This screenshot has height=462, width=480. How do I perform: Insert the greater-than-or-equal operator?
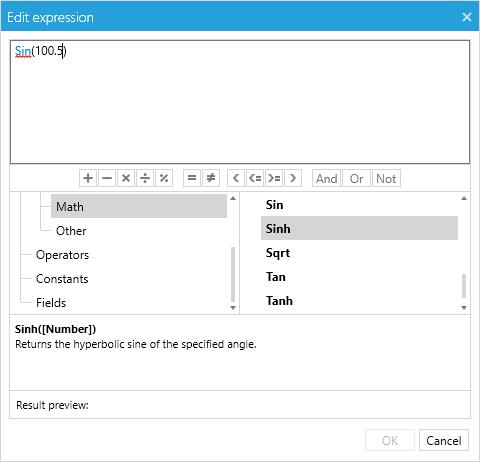[274, 178]
